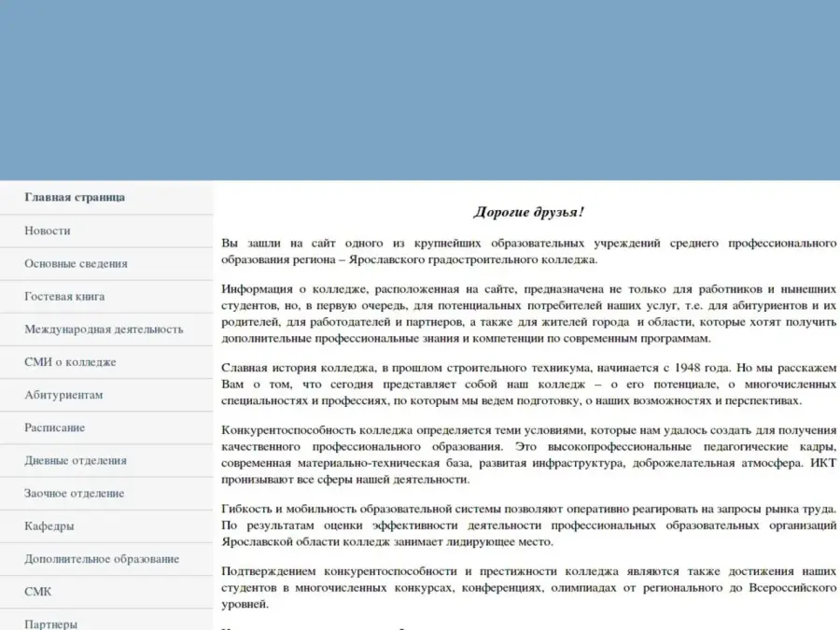Viewport: 840px width, 630px height.
Task: Click the paragraph starting with Гибкость и мобильность
Action: coord(528,525)
